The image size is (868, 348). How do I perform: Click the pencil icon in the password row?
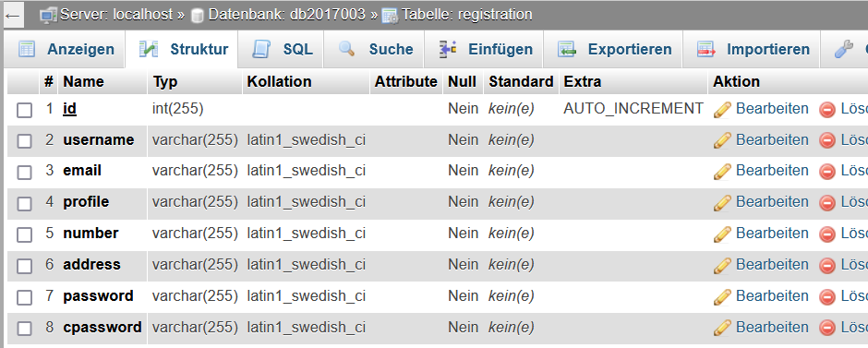click(722, 297)
